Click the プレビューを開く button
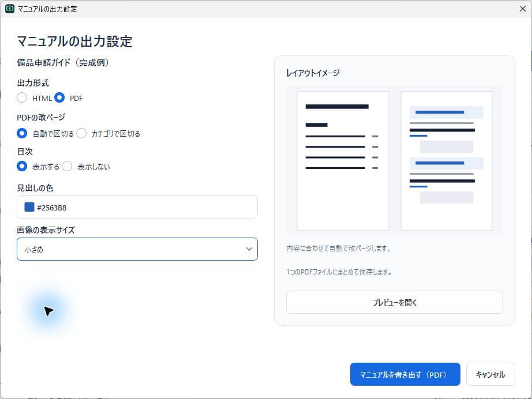This screenshot has width=532, height=399. (x=394, y=302)
